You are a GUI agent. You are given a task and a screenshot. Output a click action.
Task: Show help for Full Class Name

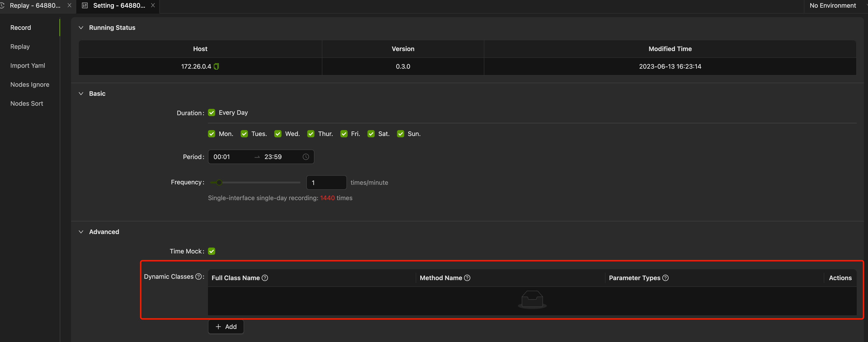[x=265, y=278]
